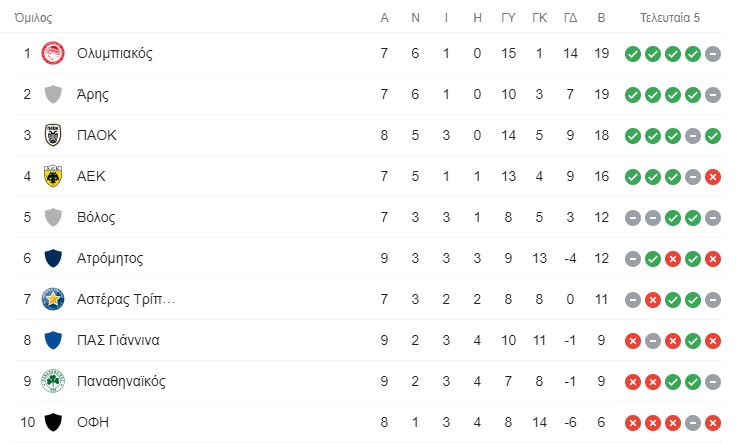This screenshot has height=443, width=746.
Task: Click the ΠΑΟΚ black eagle crest
Action: click(53, 135)
